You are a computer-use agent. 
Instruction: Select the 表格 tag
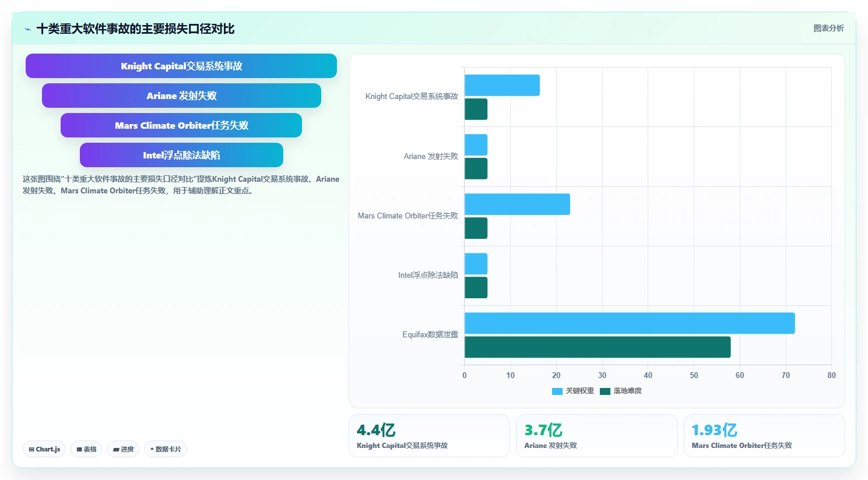click(x=86, y=449)
